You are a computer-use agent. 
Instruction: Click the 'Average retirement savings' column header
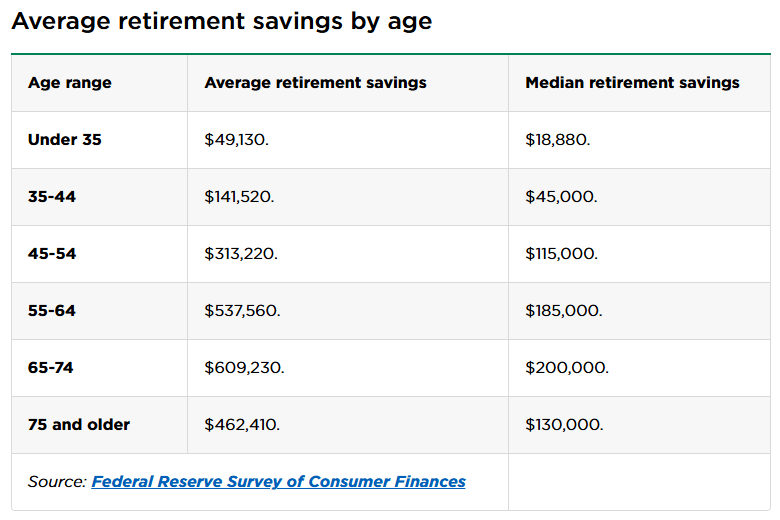point(315,83)
